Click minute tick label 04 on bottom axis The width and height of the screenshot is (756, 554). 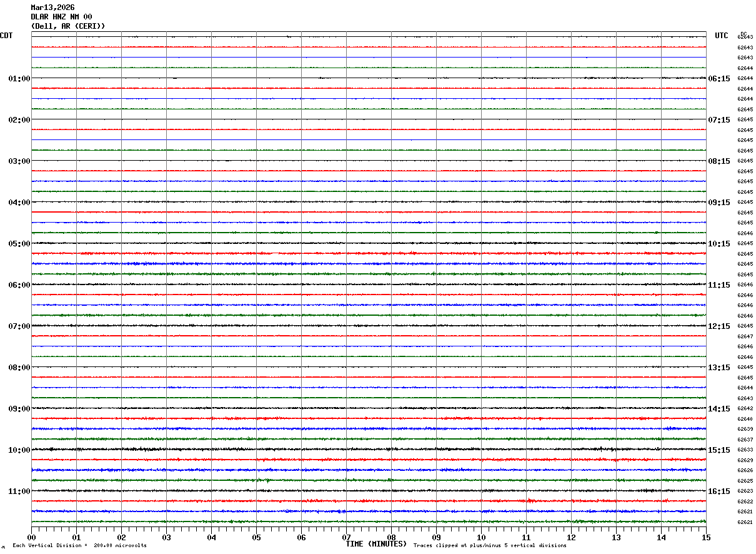click(211, 538)
